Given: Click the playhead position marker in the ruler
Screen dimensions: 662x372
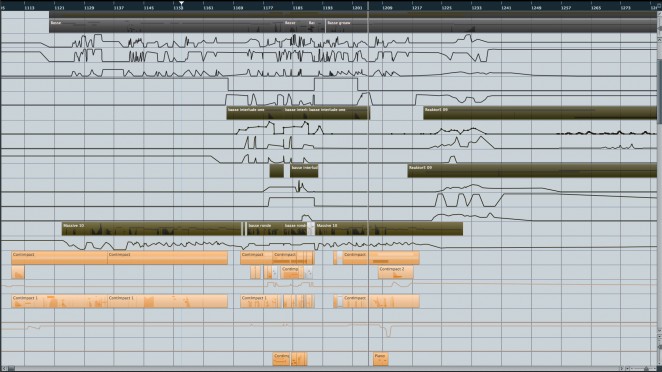Looking at the screenshot, I should click(x=182, y=3).
